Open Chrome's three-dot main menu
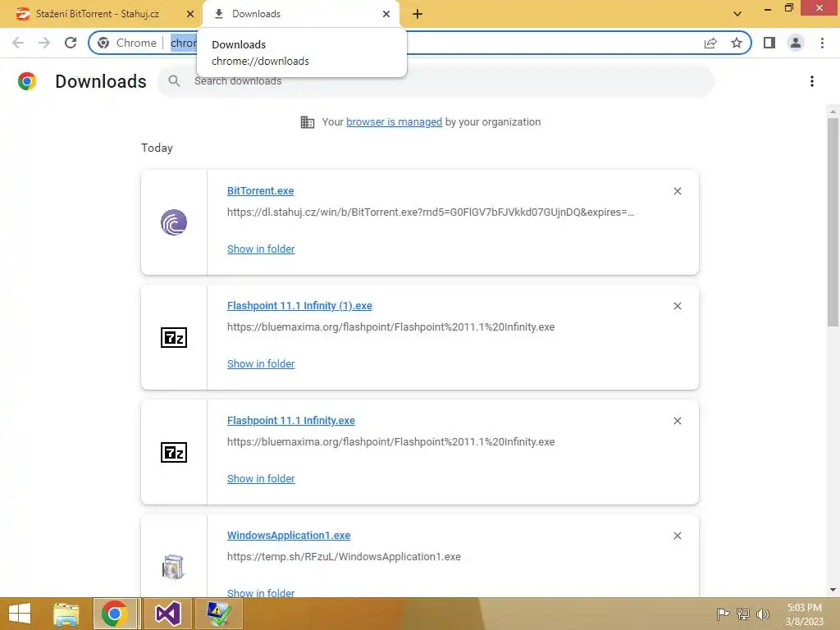The image size is (840, 630). click(822, 43)
